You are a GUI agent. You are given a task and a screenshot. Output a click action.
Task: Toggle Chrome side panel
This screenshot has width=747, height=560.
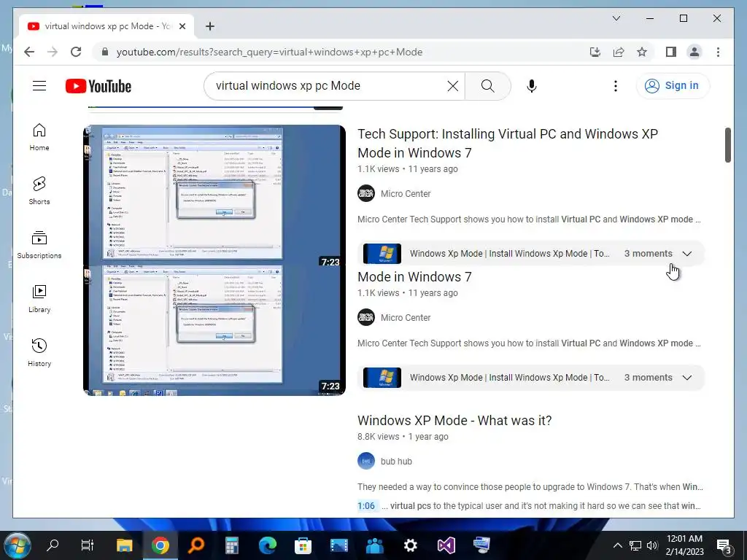click(x=671, y=52)
